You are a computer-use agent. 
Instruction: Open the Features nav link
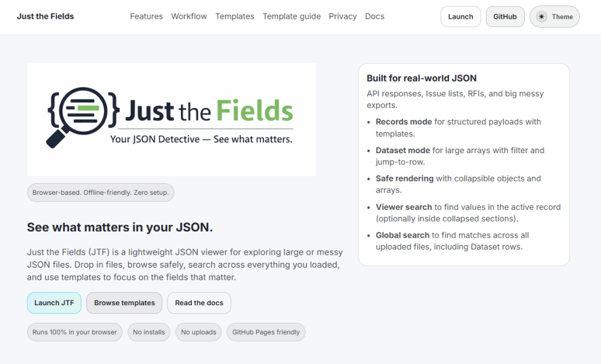pos(146,16)
